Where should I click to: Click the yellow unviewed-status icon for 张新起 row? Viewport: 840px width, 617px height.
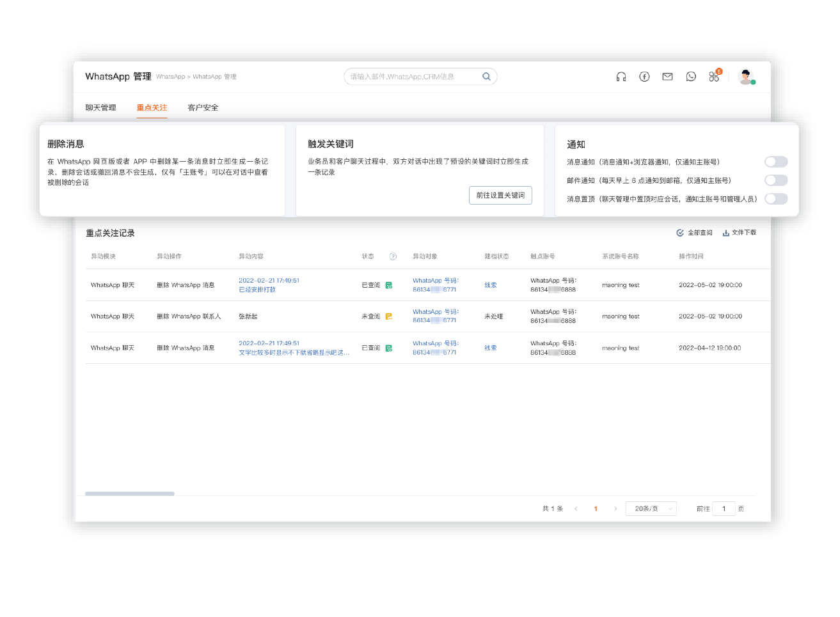click(x=388, y=316)
